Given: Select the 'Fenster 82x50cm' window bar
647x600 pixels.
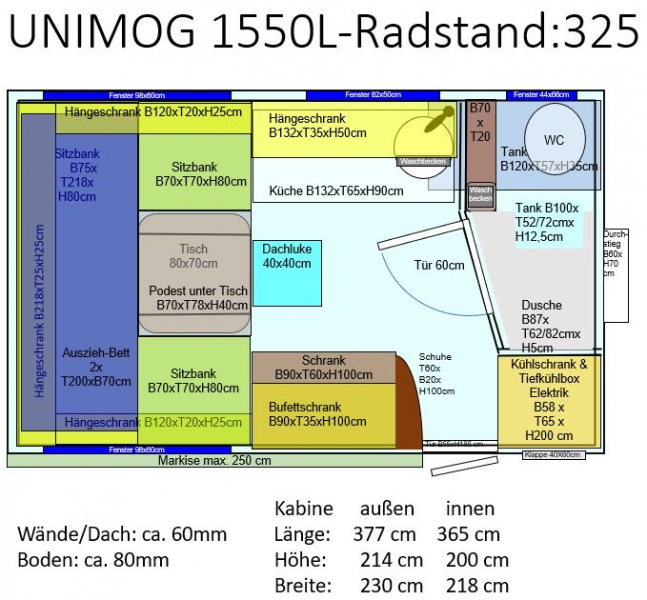Looking at the screenshot, I should (x=373, y=95).
